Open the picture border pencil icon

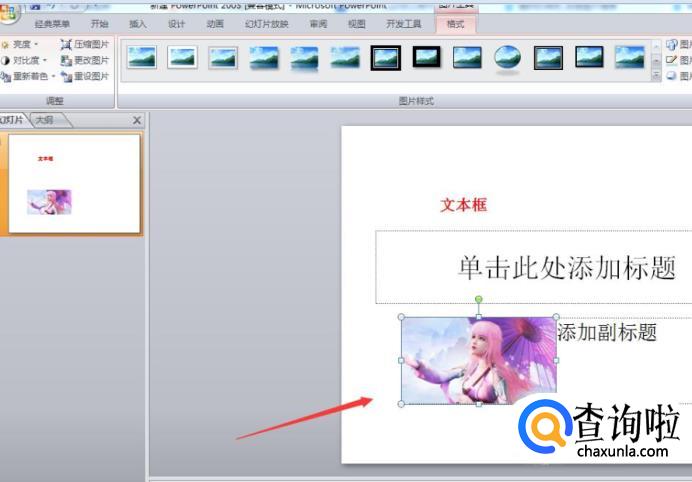671,60
